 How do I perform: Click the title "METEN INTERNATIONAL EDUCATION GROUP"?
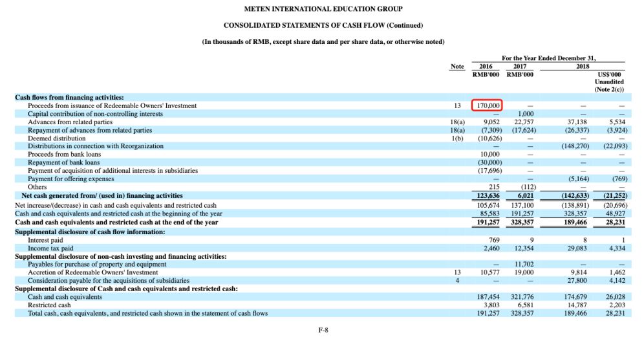(323, 8)
